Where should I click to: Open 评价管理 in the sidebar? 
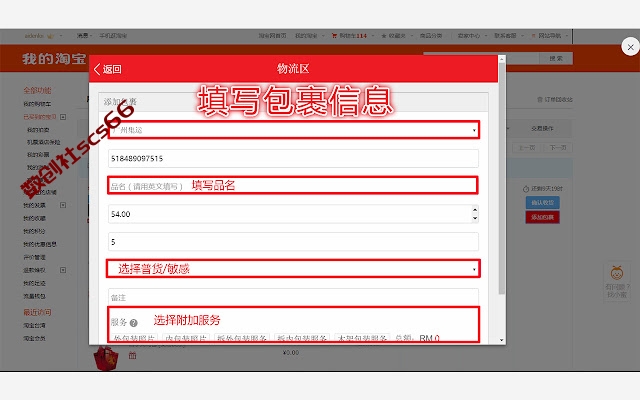[34, 258]
